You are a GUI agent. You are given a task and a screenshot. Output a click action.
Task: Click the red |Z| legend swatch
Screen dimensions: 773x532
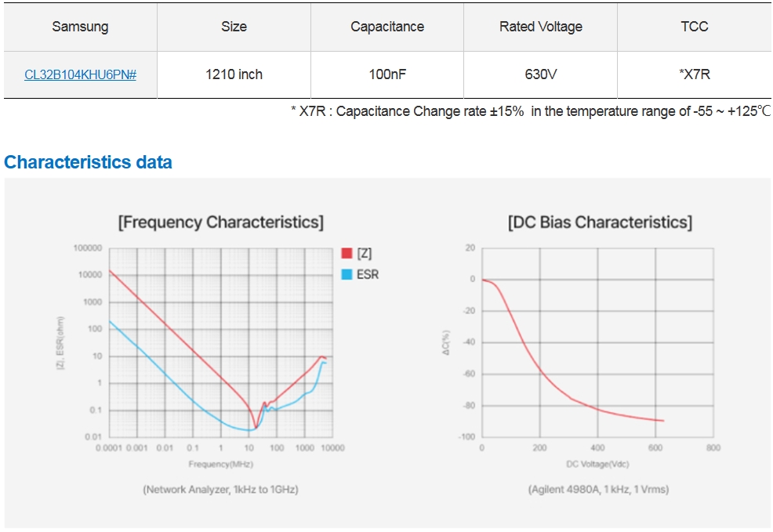coord(347,254)
